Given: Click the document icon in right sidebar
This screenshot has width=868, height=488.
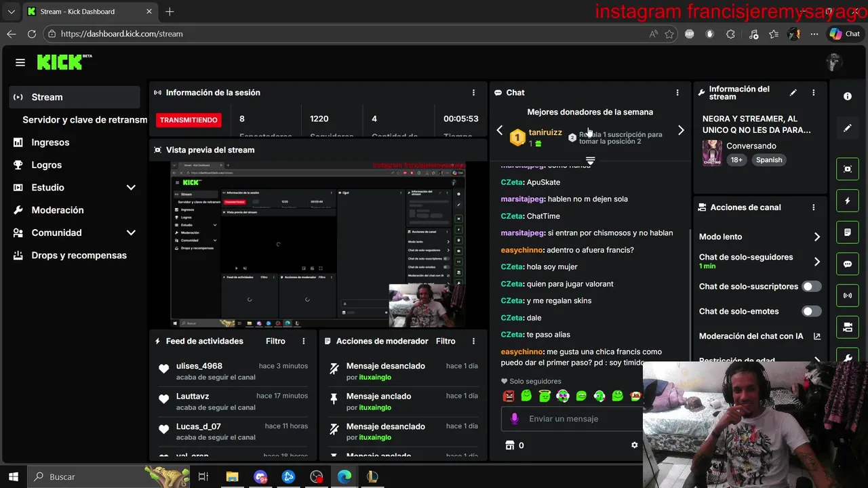Looking at the screenshot, I should point(848,232).
